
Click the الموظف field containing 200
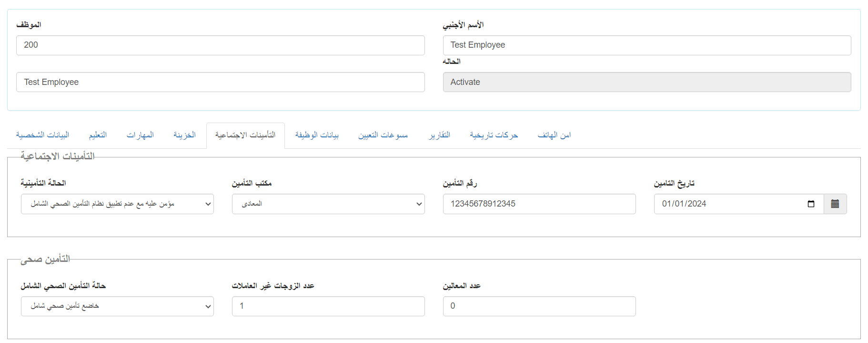(x=220, y=45)
